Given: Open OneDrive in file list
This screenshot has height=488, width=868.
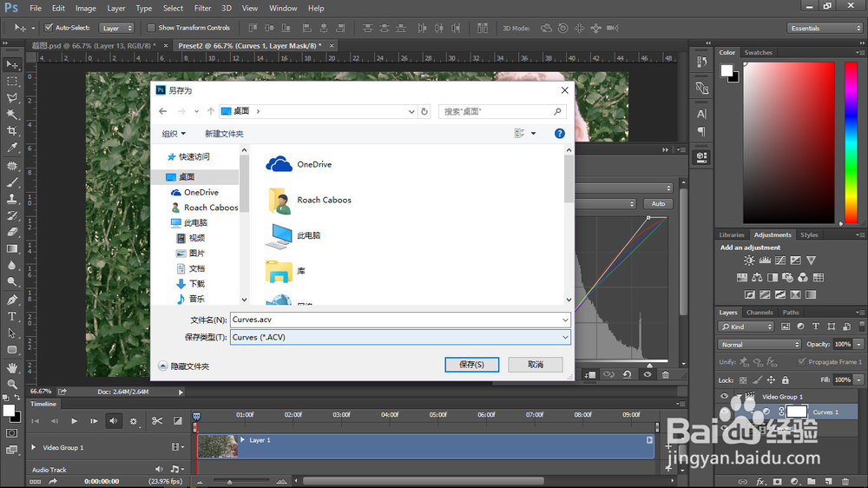Looking at the screenshot, I should (x=299, y=164).
